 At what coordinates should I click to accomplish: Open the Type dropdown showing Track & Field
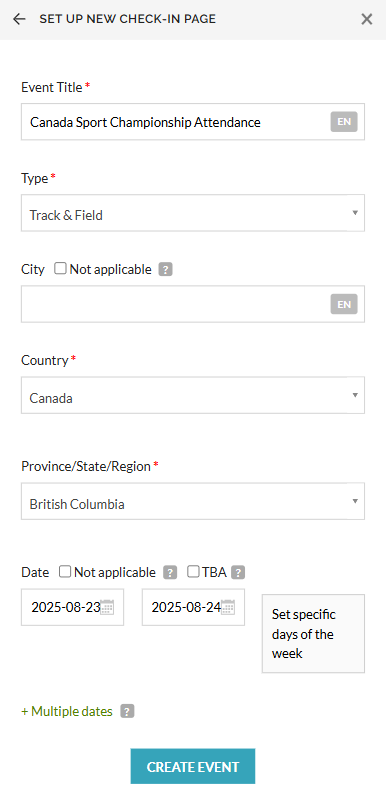pos(192,213)
